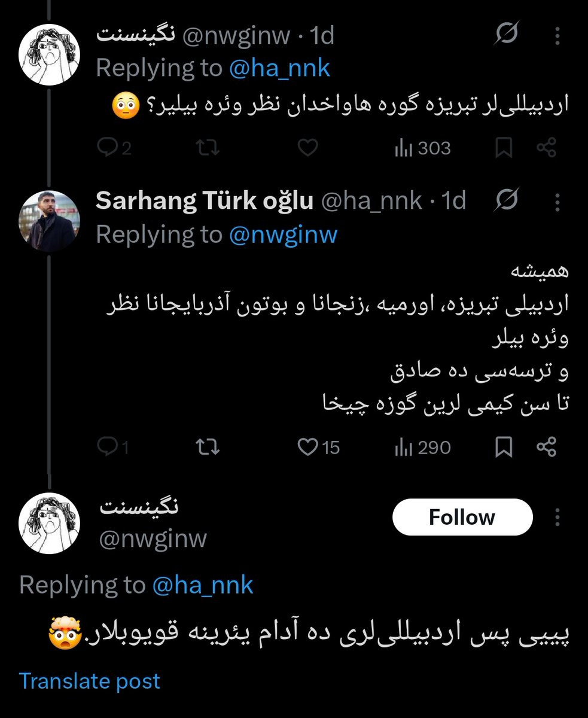The height and width of the screenshot is (718, 588).
Task: Bookmark Sarhang Türk oğlu's tweet
Action: 504,447
